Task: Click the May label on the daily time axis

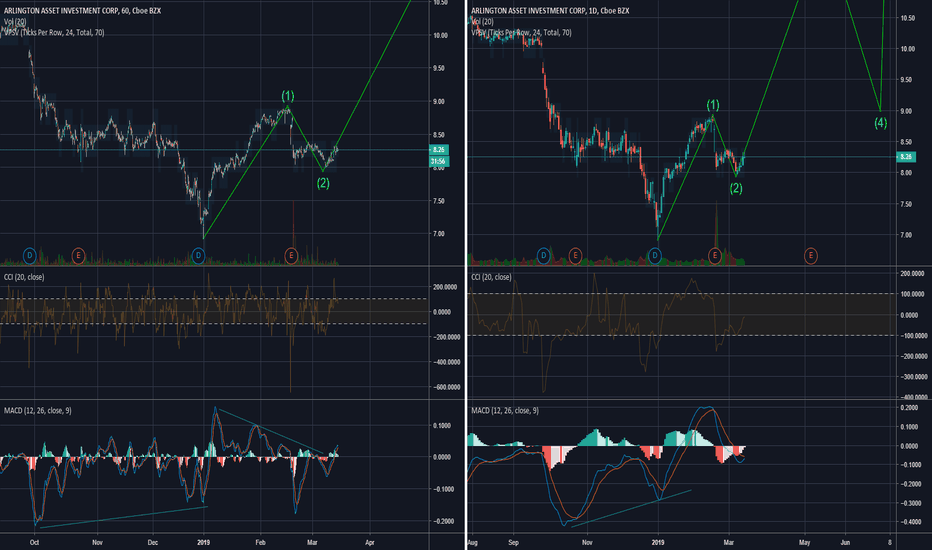Action: 804,542
